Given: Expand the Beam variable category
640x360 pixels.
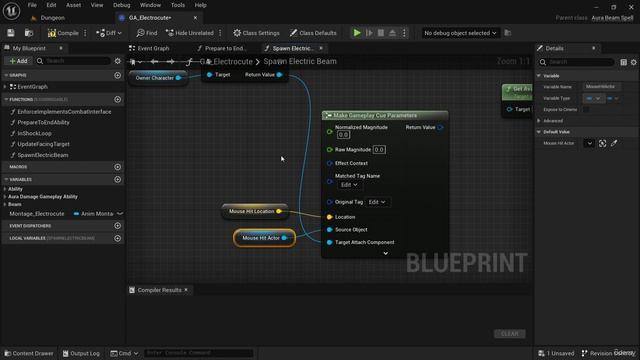Looking at the screenshot, I should (5, 204).
